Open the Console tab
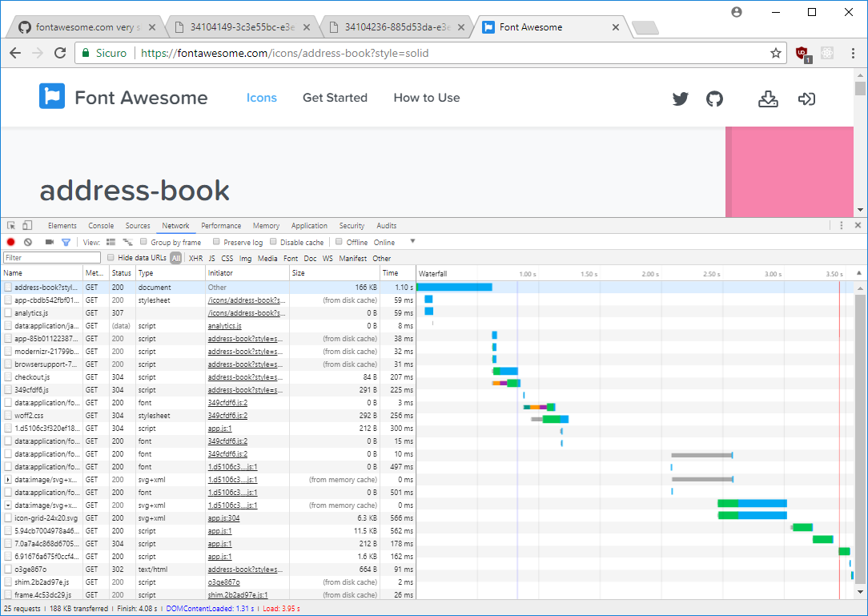Viewport: 868px width, 616px height. (x=101, y=225)
